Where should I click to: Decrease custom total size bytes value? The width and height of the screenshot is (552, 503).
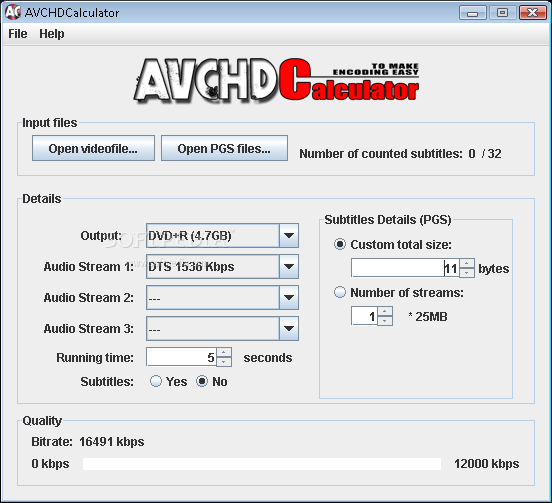(467, 273)
